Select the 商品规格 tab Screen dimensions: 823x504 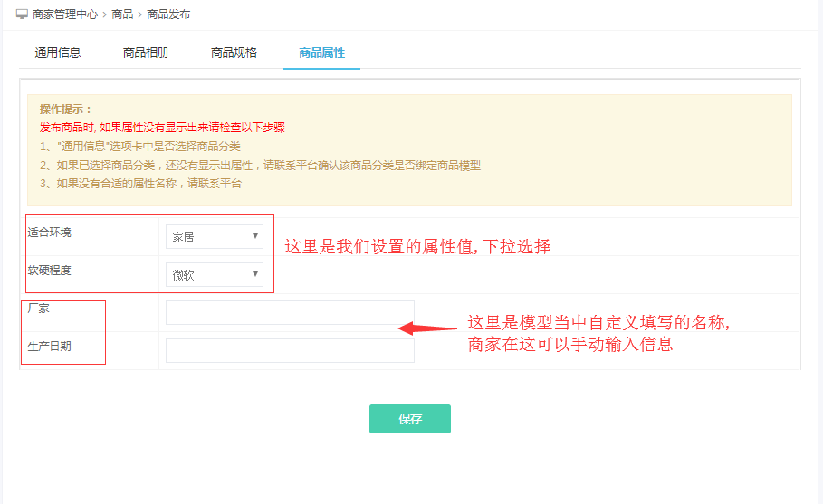234,52
